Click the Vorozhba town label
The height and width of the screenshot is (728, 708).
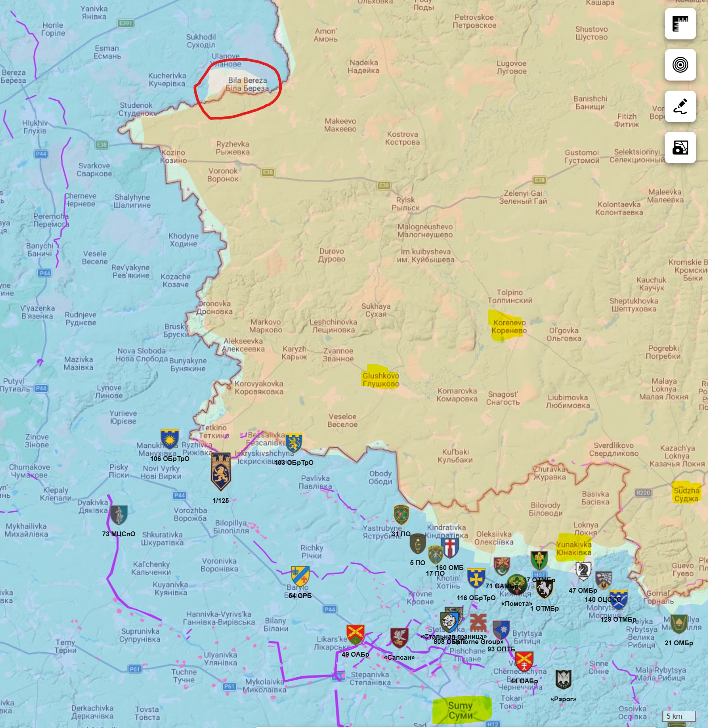[190, 514]
